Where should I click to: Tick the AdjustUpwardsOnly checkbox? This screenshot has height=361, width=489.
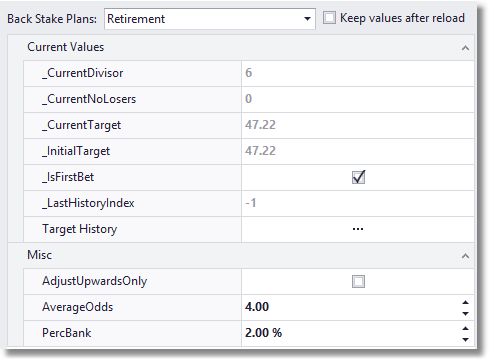tap(358, 281)
